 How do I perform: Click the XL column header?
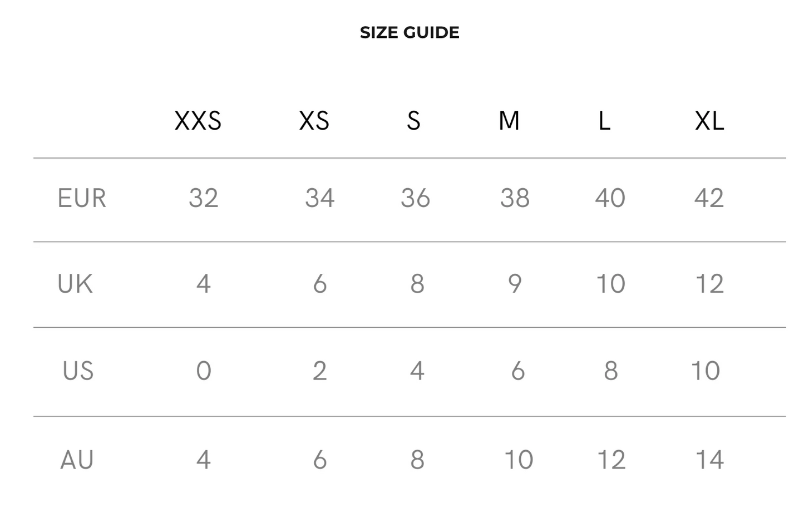tap(709, 121)
